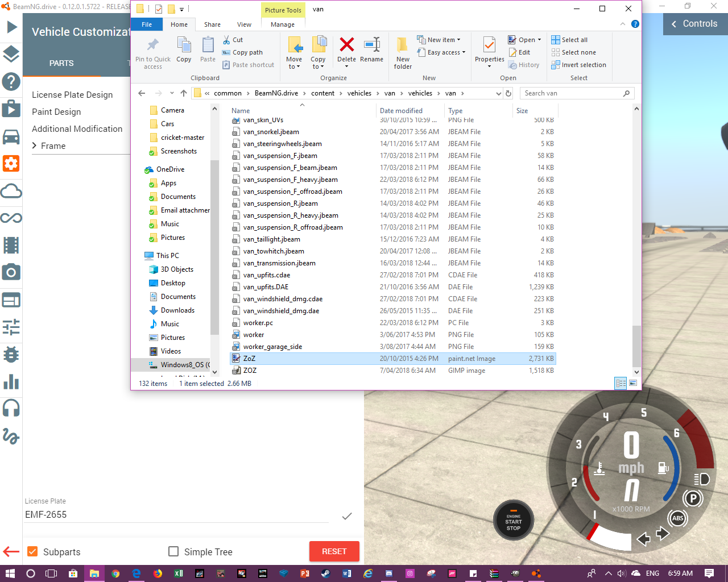This screenshot has height=582, width=728.
Task: Click the headphones icon in BeamNG sidebar
Action: click(x=11, y=408)
